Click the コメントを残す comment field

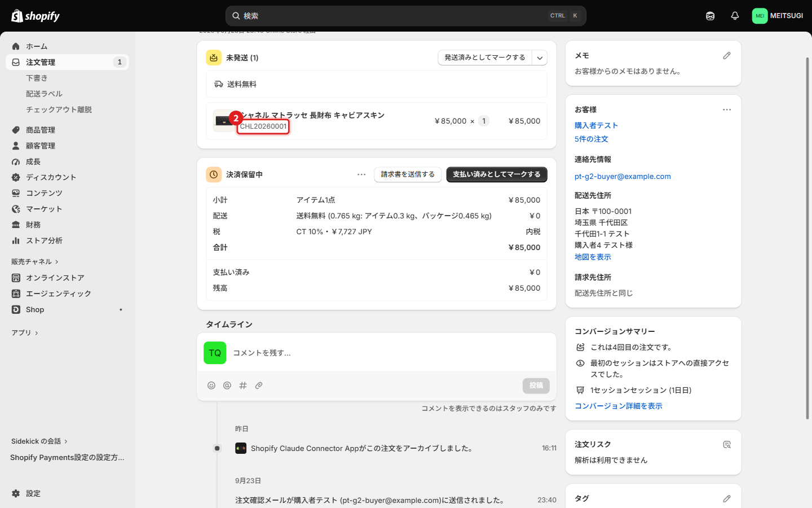click(x=377, y=353)
